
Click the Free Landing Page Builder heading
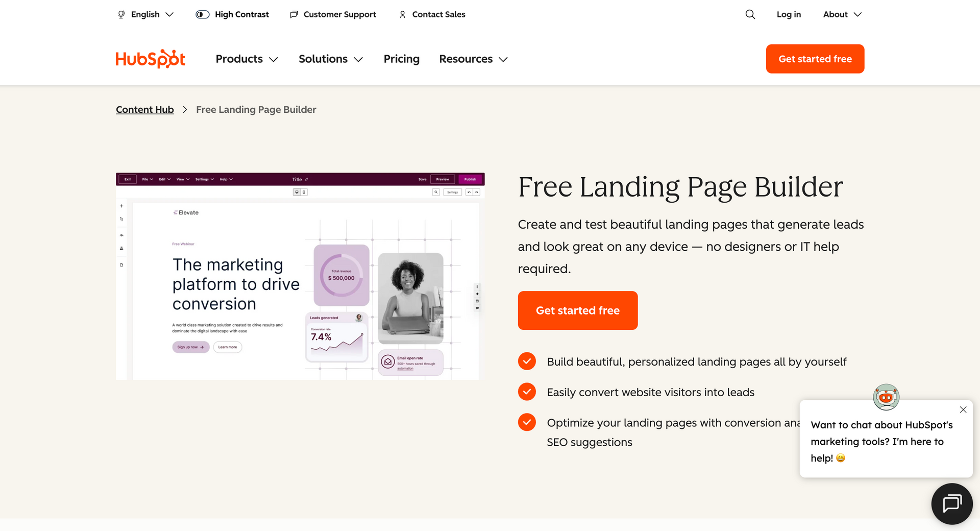(680, 187)
